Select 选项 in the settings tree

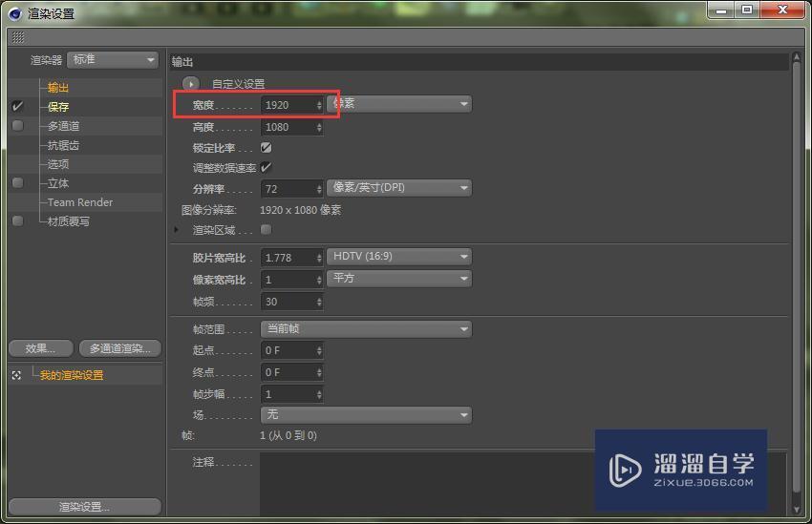[x=58, y=164]
